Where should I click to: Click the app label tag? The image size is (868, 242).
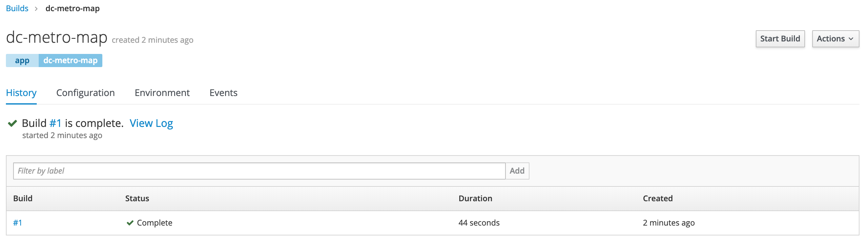[22, 61]
